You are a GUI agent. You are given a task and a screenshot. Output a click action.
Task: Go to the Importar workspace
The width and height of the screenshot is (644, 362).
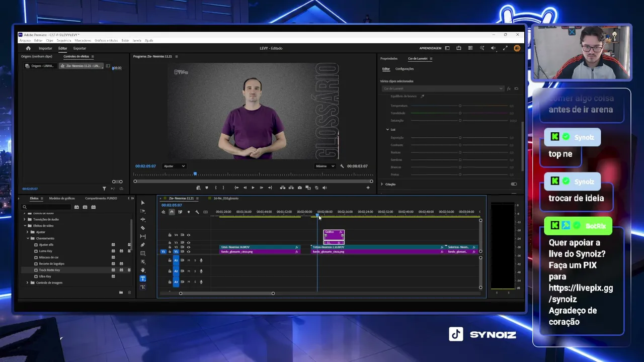45,48
